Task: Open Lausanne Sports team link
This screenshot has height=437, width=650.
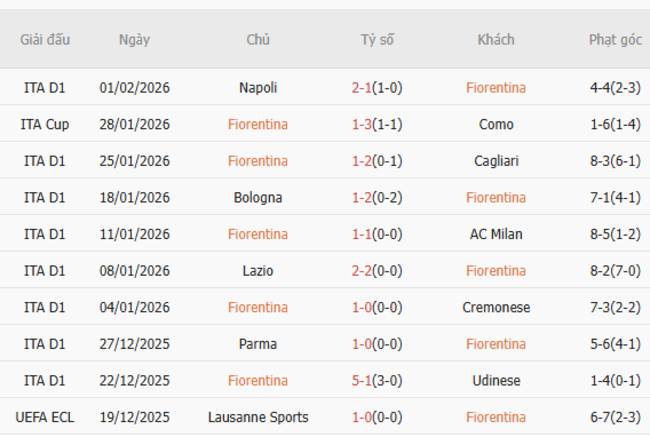Action: pyautogui.click(x=258, y=417)
